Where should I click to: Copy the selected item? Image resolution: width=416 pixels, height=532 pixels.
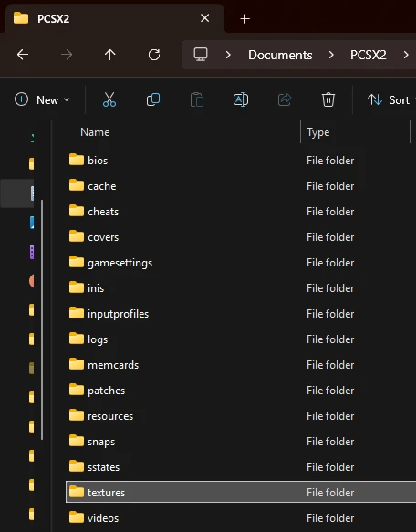(x=153, y=99)
